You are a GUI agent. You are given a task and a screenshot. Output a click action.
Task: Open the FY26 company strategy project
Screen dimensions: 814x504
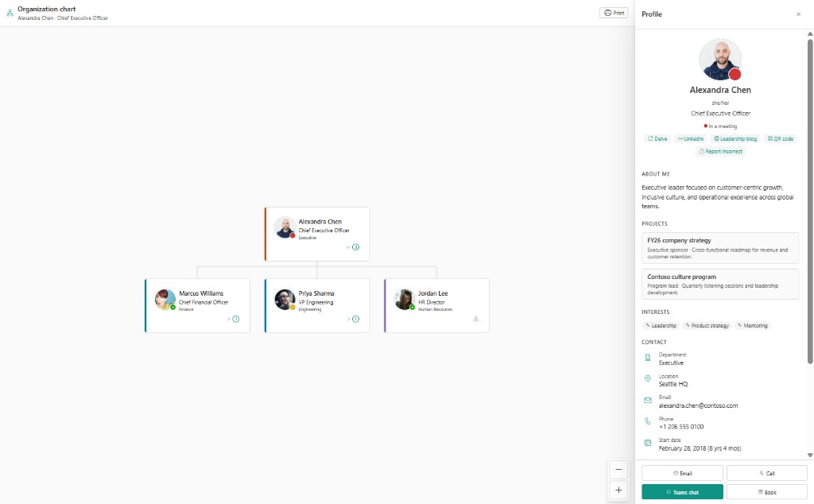[x=720, y=248]
